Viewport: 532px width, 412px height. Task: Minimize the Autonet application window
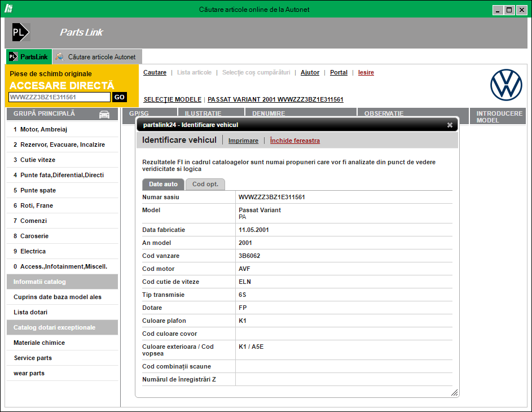click(498, 10)
